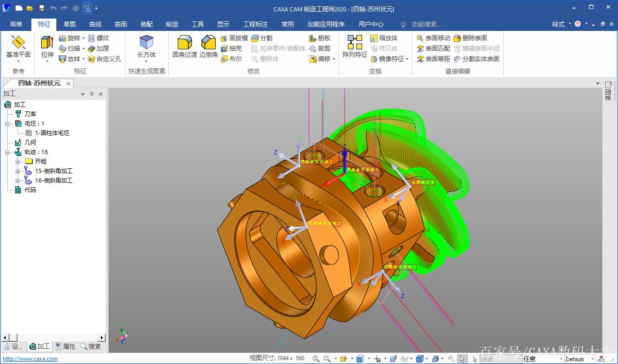
Task: Click the 删除表面 delete face tool
Action: pos(471,38)
